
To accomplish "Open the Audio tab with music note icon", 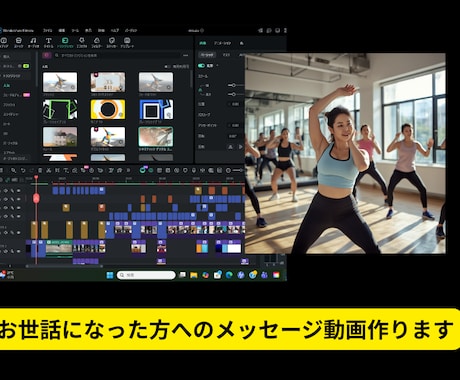I will point(33,41).
